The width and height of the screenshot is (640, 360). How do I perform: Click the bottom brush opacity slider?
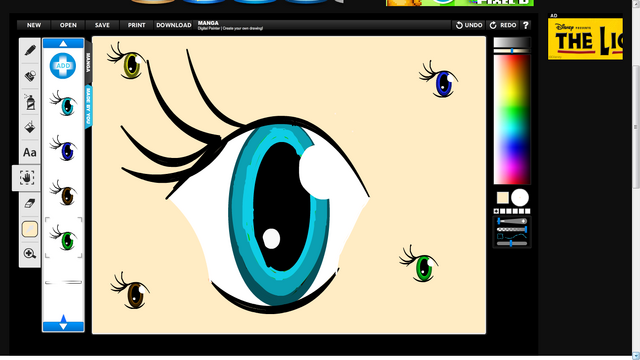tap(512, 243)
